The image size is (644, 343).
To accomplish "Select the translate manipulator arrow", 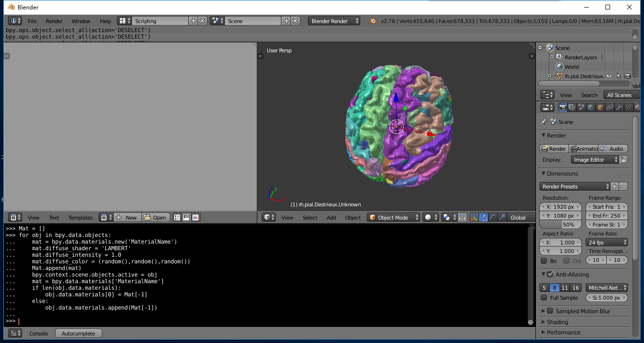I will coord(483,217).
